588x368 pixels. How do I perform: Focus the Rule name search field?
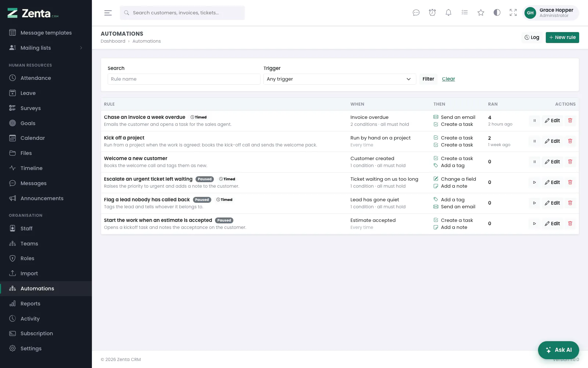tap(184, 79)
